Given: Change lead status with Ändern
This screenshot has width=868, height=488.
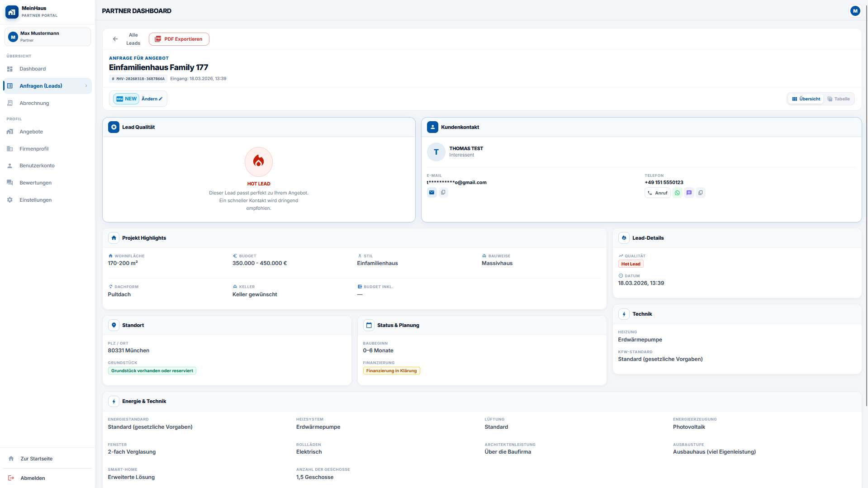Looking at the screenshot, I should (x=152, y=99).
